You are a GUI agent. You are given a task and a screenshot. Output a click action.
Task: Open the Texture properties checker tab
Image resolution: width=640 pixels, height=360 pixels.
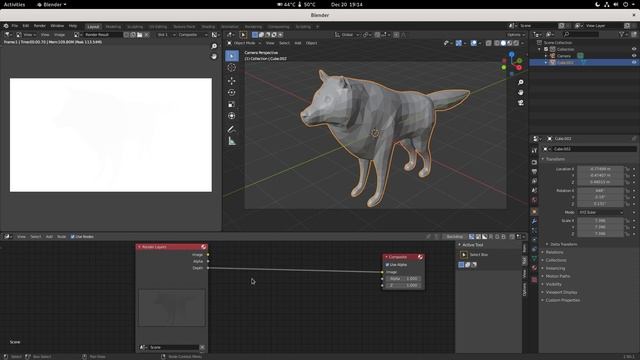click(534, 280)
